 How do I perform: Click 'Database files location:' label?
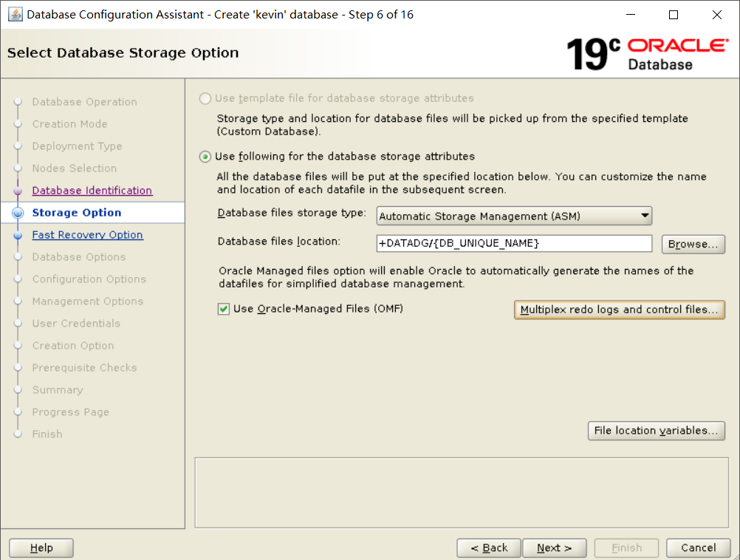coord(279,242)
